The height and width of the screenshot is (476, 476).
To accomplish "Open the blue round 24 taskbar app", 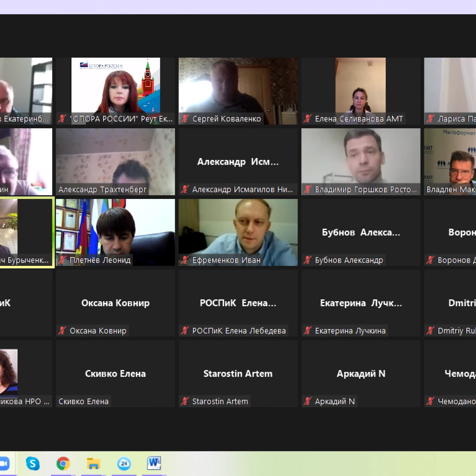I will pos(124,463).
